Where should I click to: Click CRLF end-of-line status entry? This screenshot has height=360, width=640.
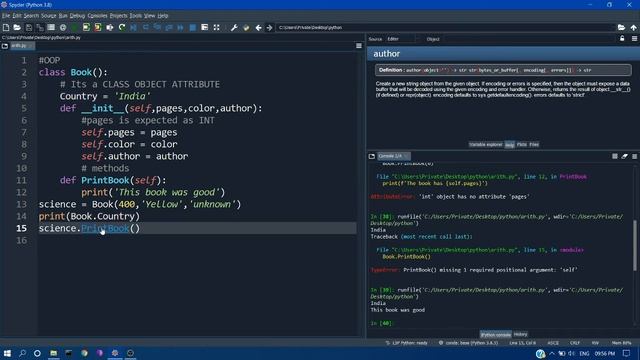pyautogui.click(x=575, y=343)
